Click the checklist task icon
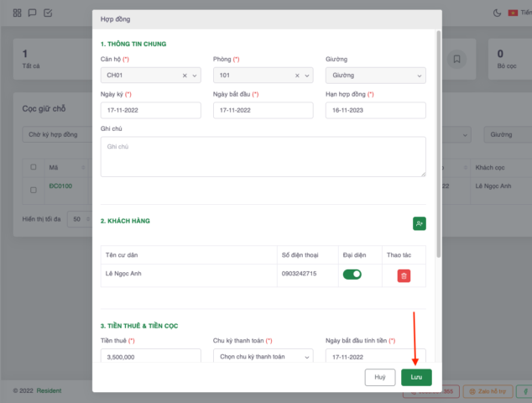Viewport: 532px width, 403px height. (x=47, y=13)
